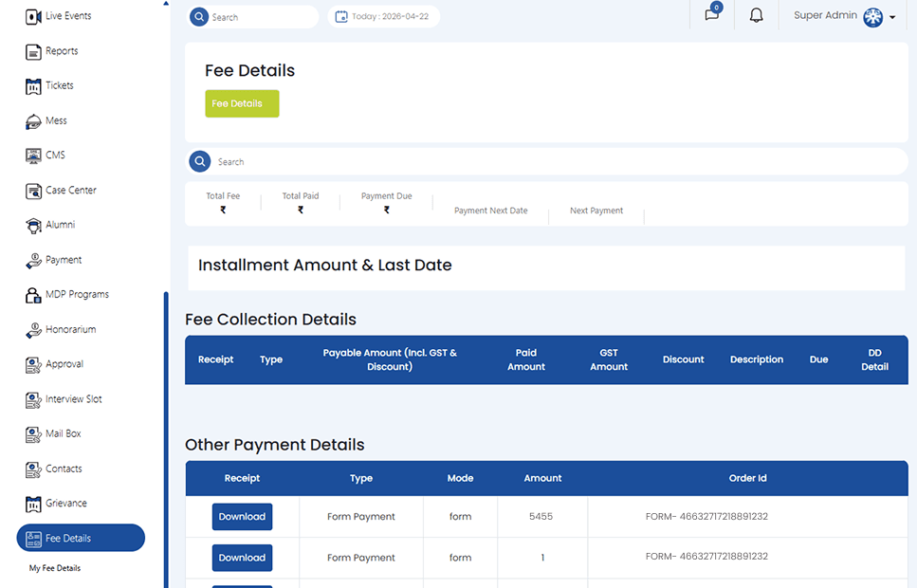Click the 5455 amount cell
The height and width of the screenshot is (588, 917).
[541, 517]
